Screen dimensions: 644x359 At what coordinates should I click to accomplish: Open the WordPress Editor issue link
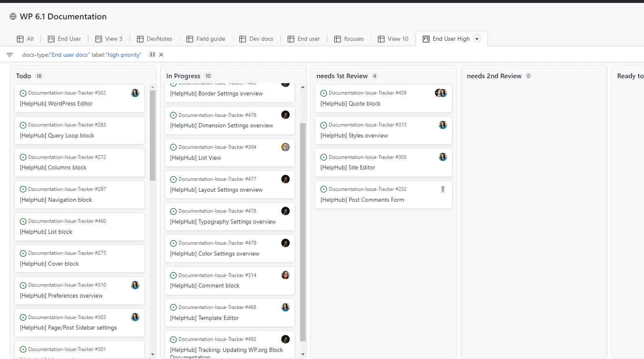click(56, 103)
